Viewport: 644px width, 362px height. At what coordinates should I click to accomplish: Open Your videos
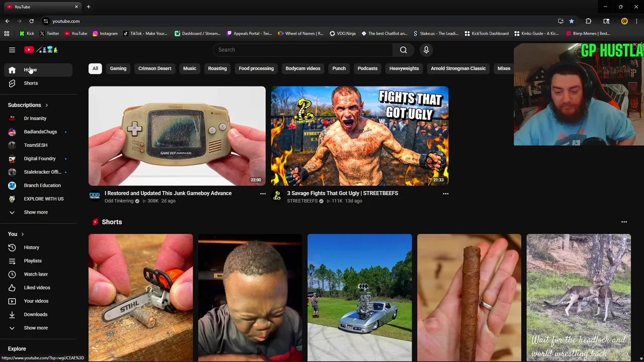(x=38, y=301)
